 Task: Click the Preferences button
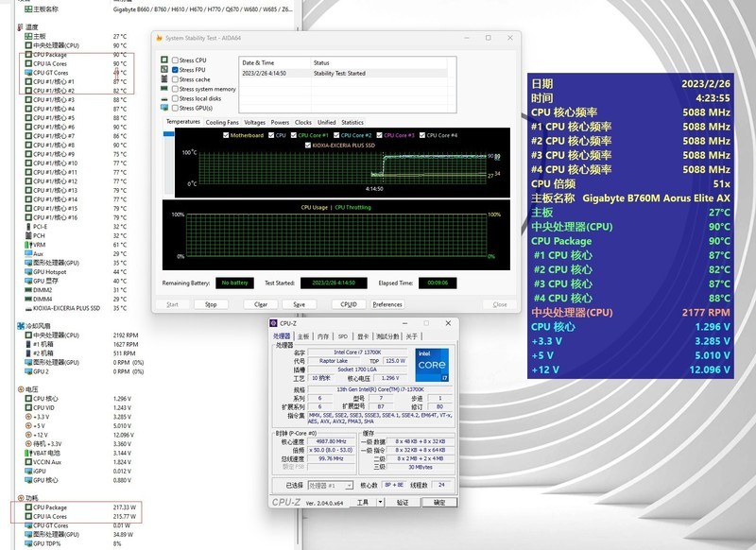(x=387, y=304)
